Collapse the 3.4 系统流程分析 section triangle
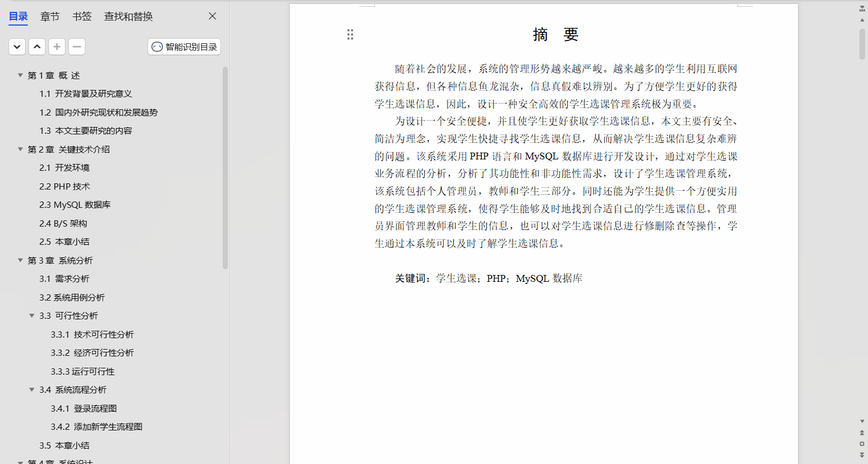Viewport: 868px width, 464px height. [x=32, y=389]
